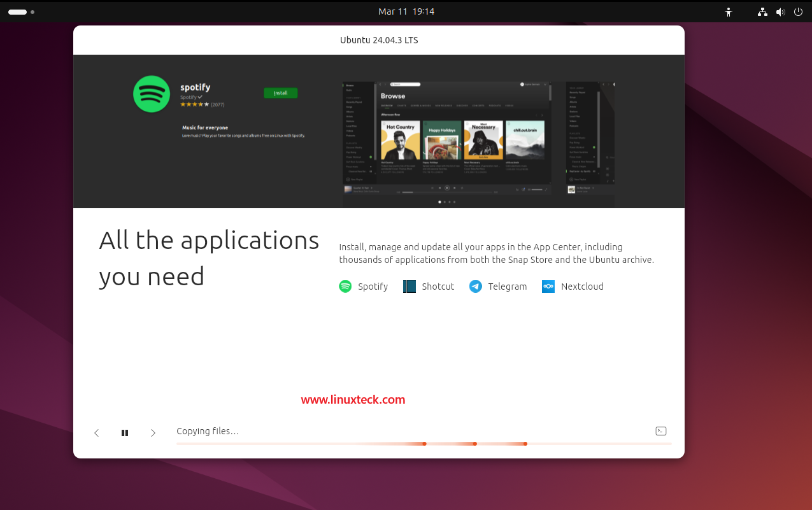
Task: Click the www.linuxteck.com link
Action: [353, 399]
